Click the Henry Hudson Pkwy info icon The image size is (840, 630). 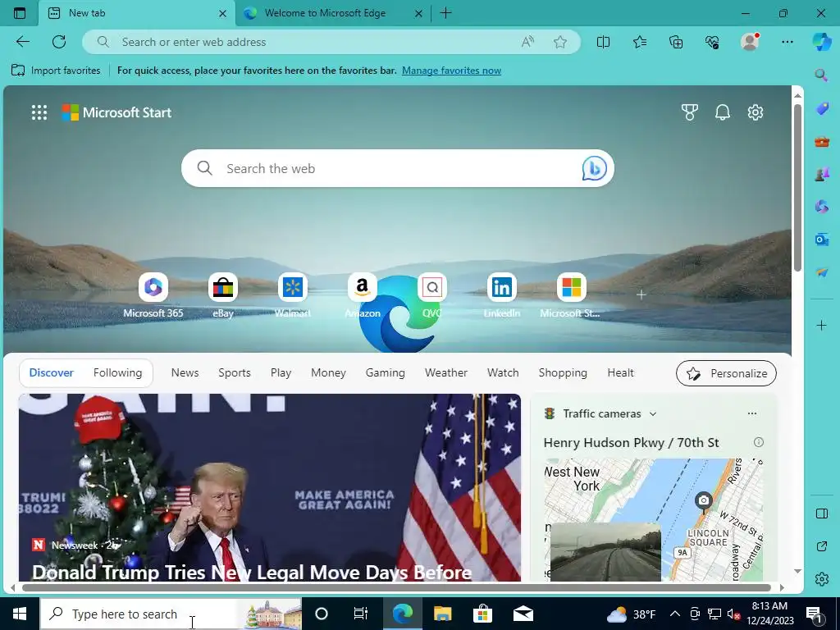(759, 442)
